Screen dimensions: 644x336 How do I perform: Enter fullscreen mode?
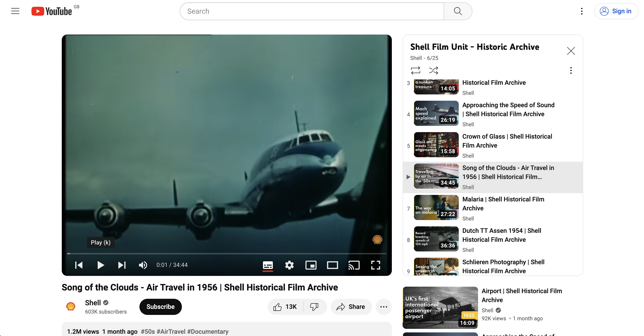[375, 265]
